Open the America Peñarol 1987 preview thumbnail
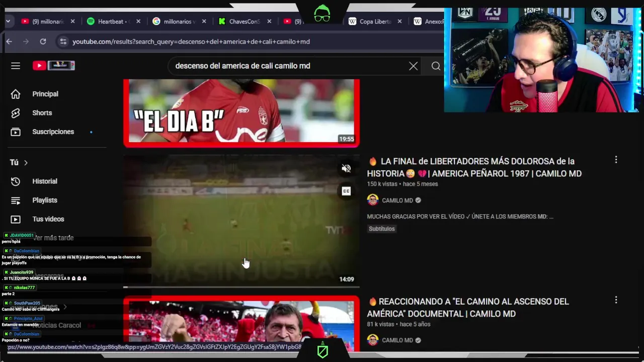The width and height of the screenshot is (644, 362). tap(242, 221)
